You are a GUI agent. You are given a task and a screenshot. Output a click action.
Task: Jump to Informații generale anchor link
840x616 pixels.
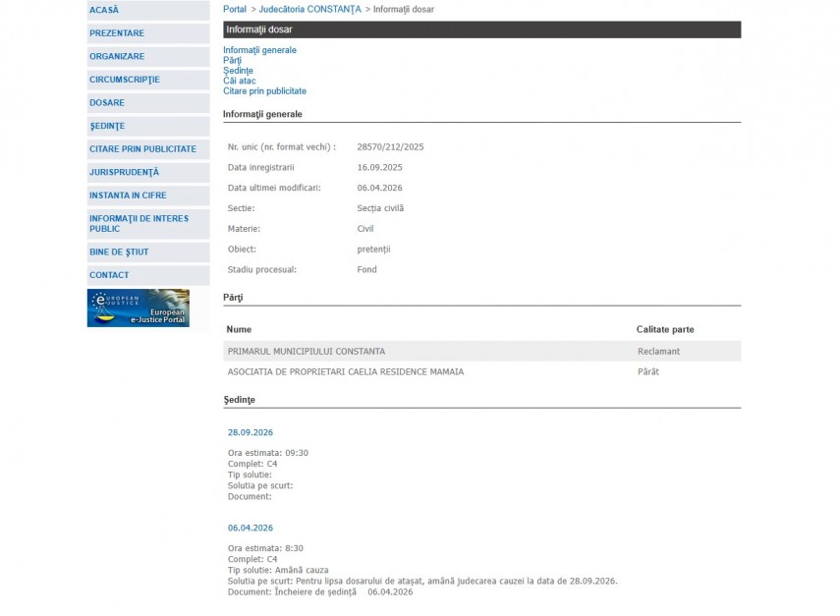click(x=259, y=50)
